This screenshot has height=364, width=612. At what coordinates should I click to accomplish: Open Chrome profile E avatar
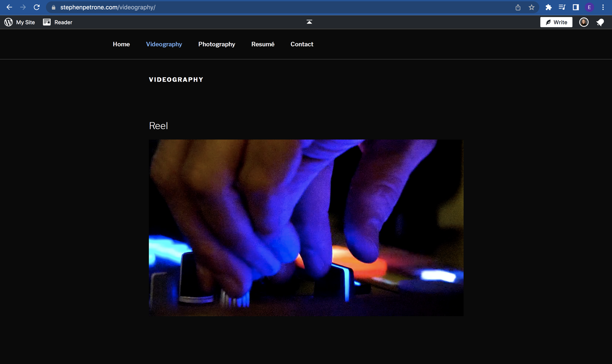pos(589,7)
